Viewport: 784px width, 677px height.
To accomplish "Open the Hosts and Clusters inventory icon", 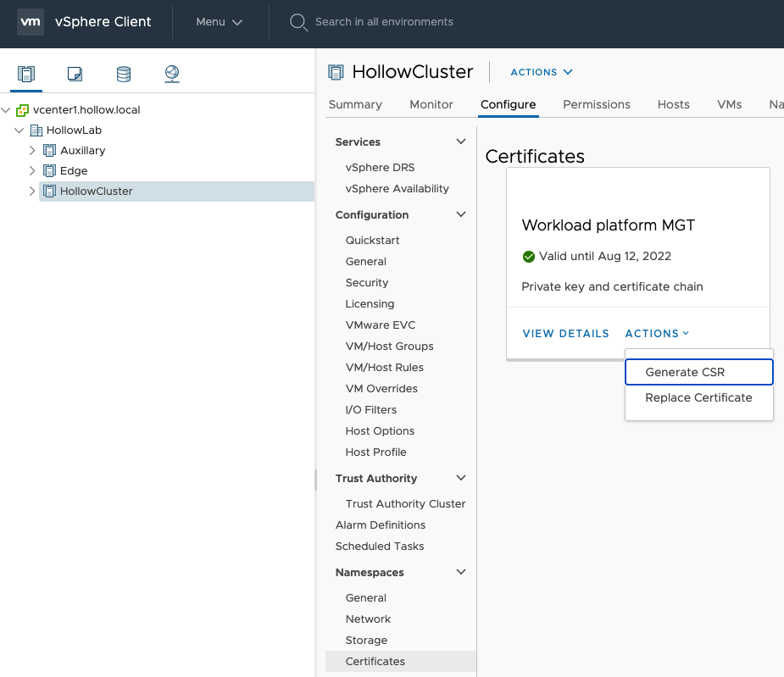I will [x=25, y=74].
